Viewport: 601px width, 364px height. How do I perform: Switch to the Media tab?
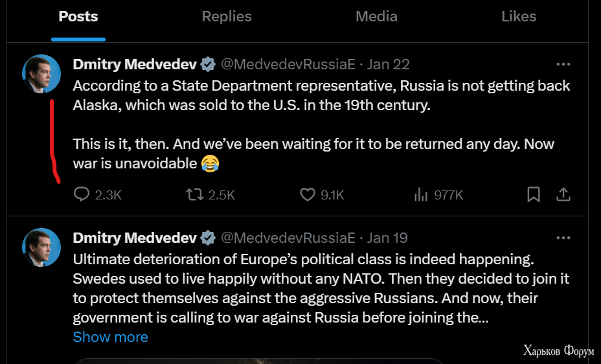[x=376, y=16]
